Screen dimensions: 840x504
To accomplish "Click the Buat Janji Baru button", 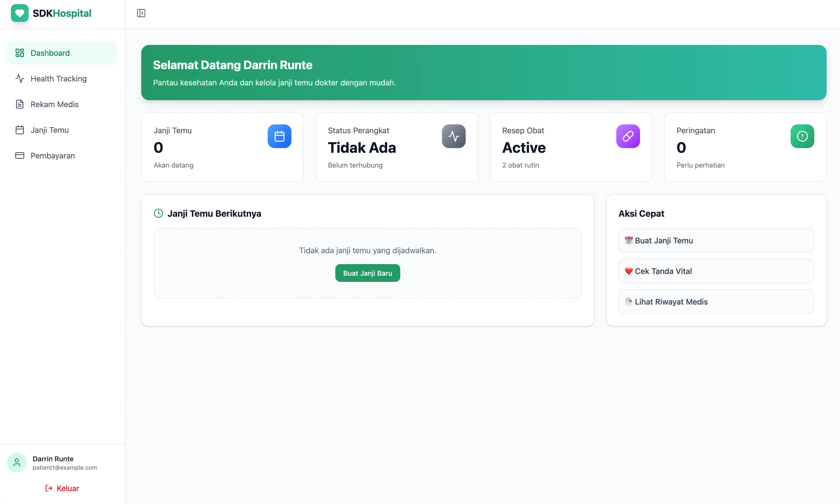I will (x=367, y=273).
